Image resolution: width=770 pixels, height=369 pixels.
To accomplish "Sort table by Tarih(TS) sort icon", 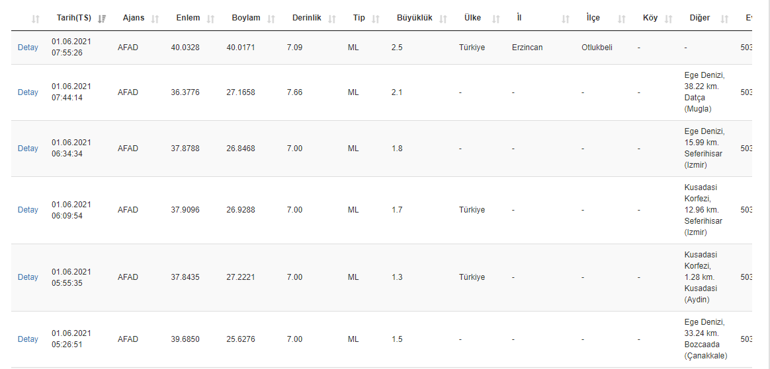I will click(x=102, y=19).
